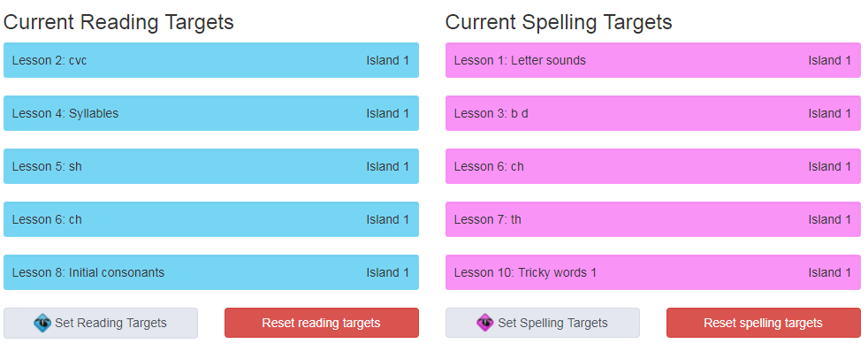
Task: Reset reading targets with the red button
Action: coord(322,323)
